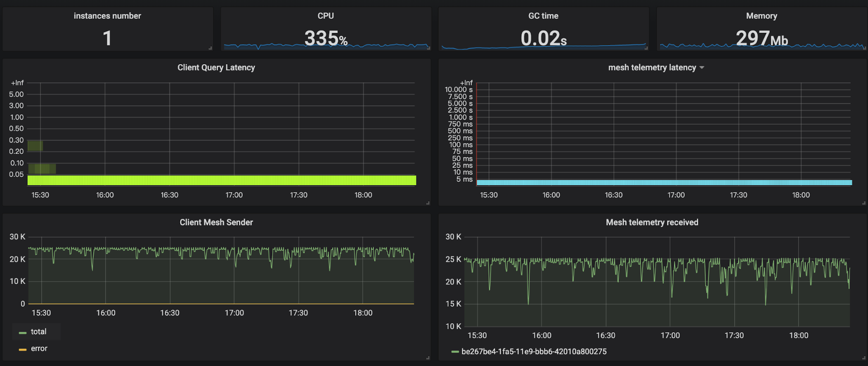The image size is (868, 366).
Task: Click the instances number panel resize handle
Action: pyautogui.click(x=210, y=48)
